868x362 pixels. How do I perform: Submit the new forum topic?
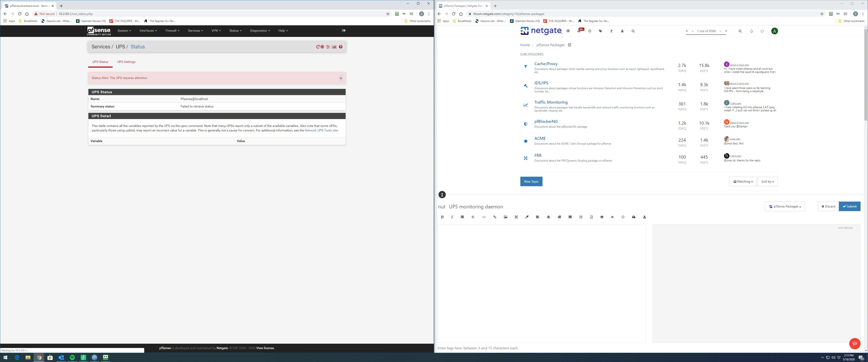pos(849,207)
